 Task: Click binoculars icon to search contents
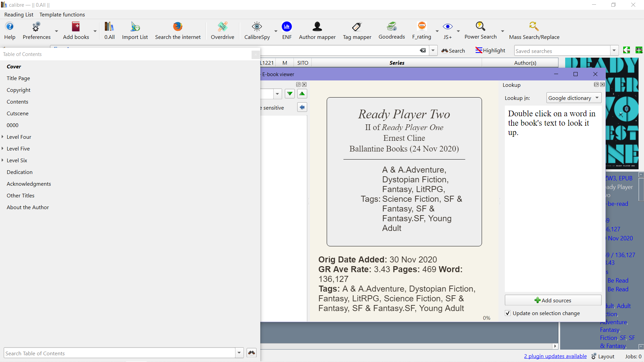pyautogui.click(x=251, y=353)
